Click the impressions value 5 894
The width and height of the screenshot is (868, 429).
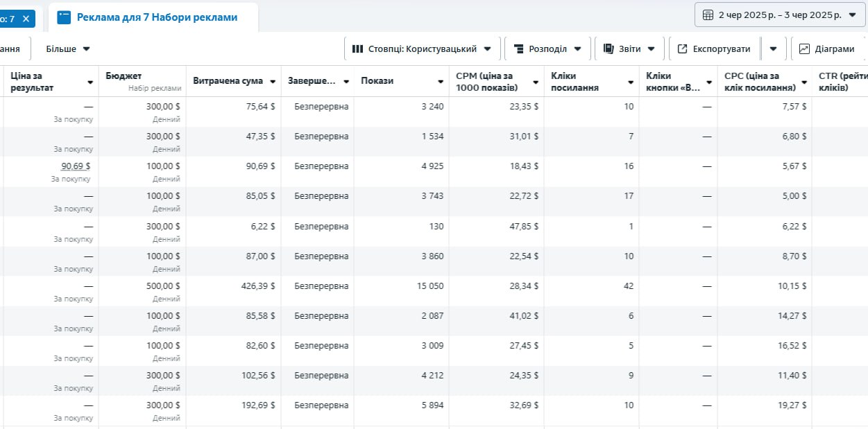[432, 405]
